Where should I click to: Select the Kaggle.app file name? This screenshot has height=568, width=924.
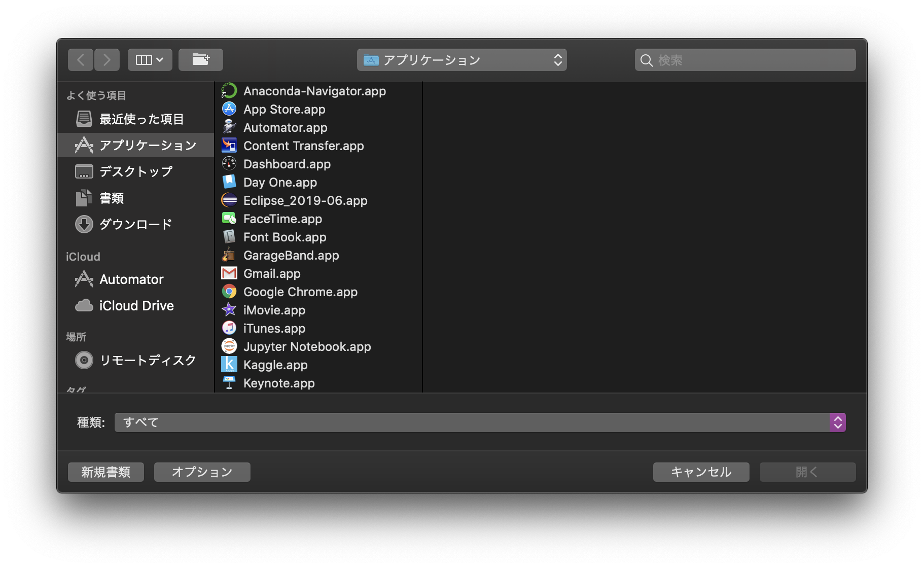tap(276, 365)
